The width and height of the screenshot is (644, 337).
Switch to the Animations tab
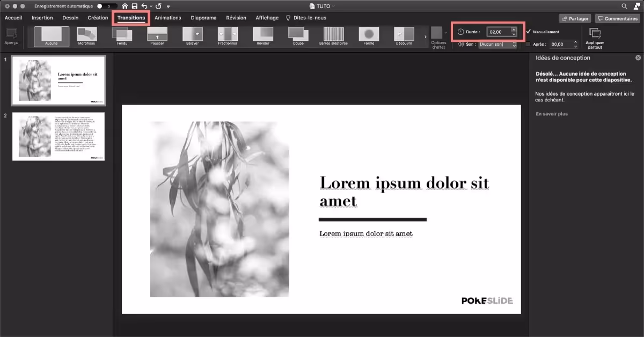click(168, 17)
